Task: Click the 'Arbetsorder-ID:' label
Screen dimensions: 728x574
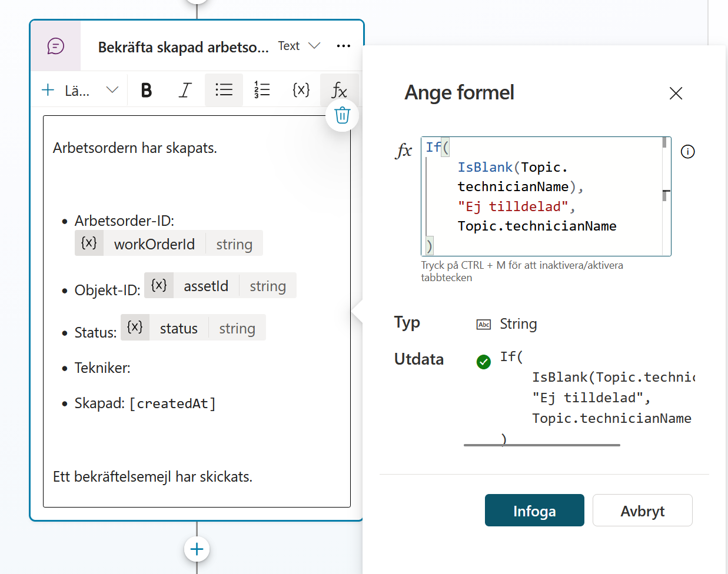Action: pos(124,221)
